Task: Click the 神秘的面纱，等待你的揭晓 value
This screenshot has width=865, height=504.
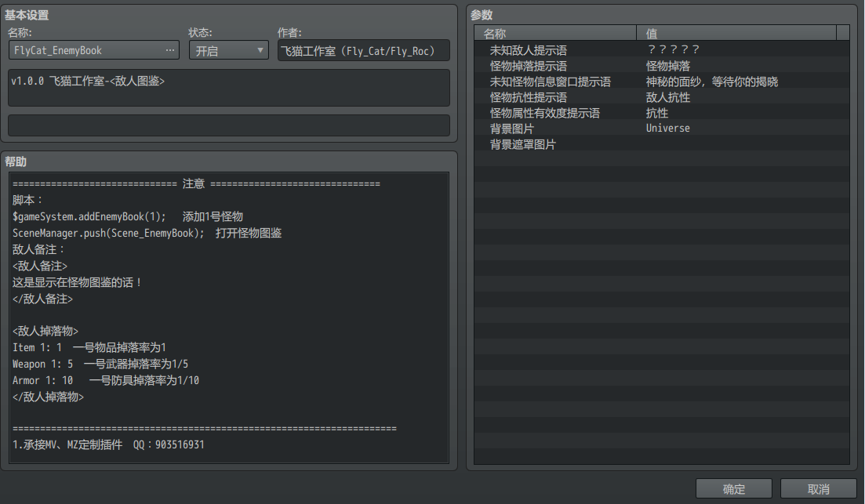Action: 711,82
